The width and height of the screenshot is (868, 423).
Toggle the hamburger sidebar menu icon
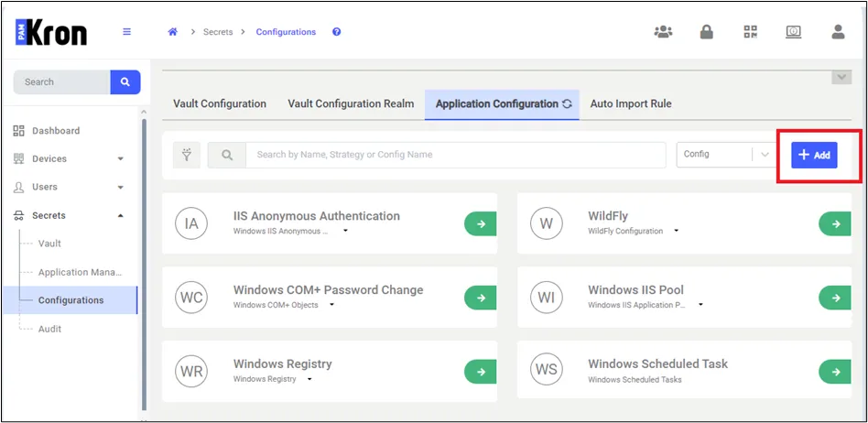coord(127,32)
